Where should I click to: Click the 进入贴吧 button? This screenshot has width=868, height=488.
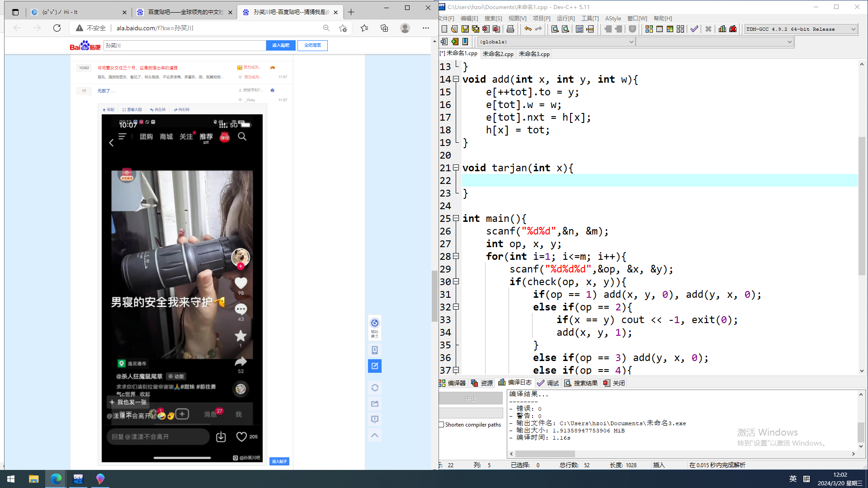[x=280, y=45]
